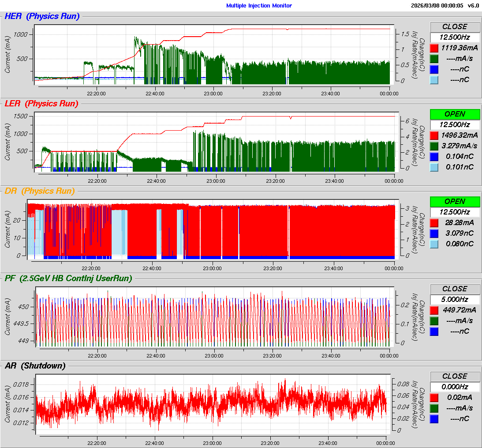Click the HER current value 1119.36mA
Image resolution: width=482 pixels, height=448 pixels.
tap(460, 48)
